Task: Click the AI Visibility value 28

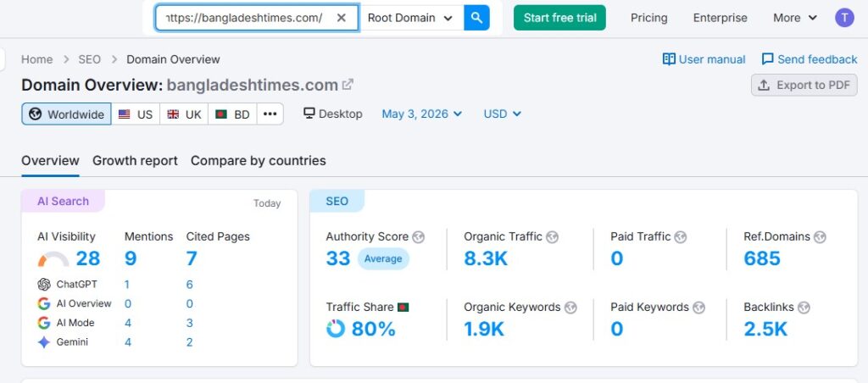Action: pos(88,258)
